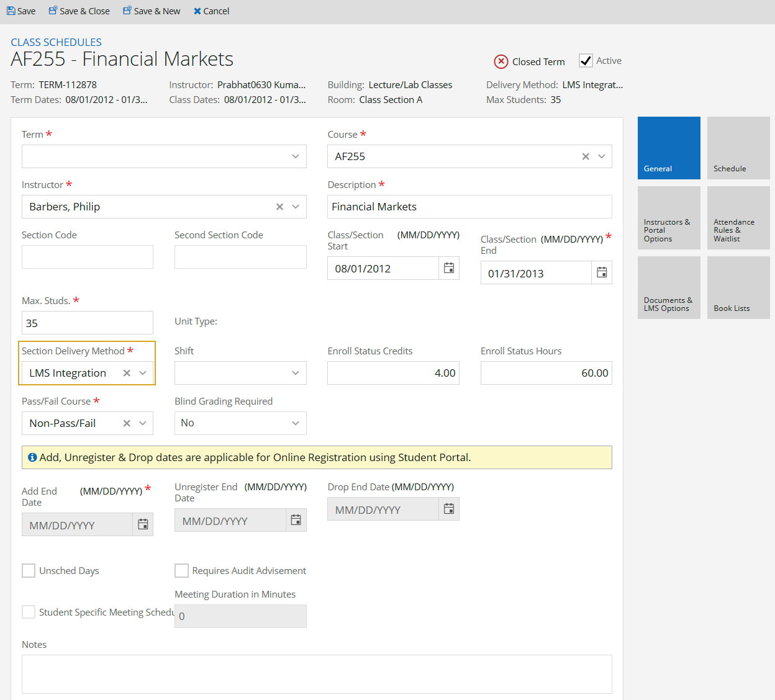The image size is (775, 700).
Task: Open the Book Lists tile
Action: [x=738, y=288]
